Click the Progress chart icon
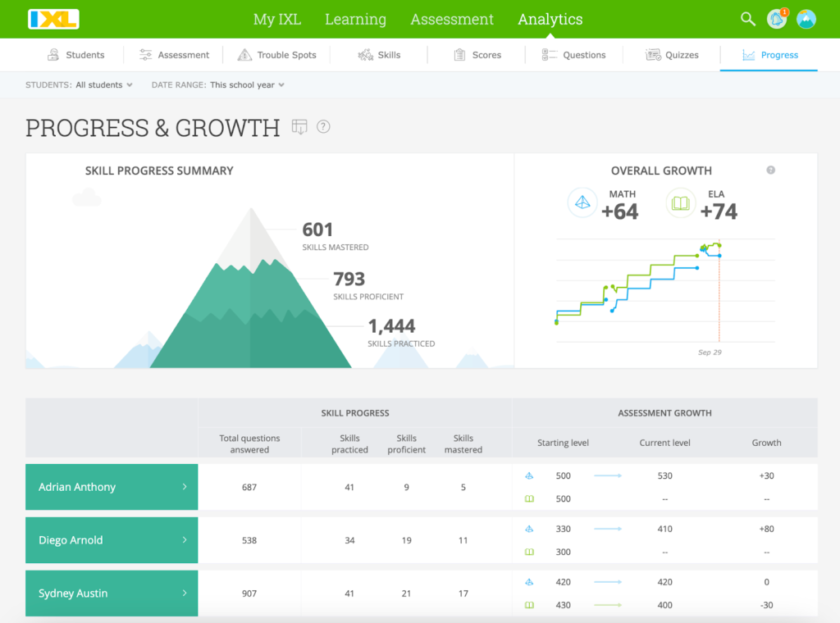Image resolution: width=840 pixels, height=623 pixels. 748,55
